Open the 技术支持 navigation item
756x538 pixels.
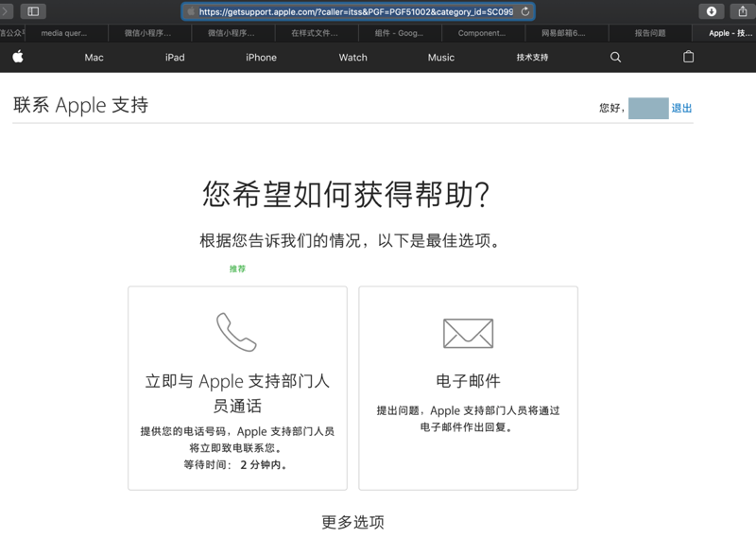click(x=532, y=58)
